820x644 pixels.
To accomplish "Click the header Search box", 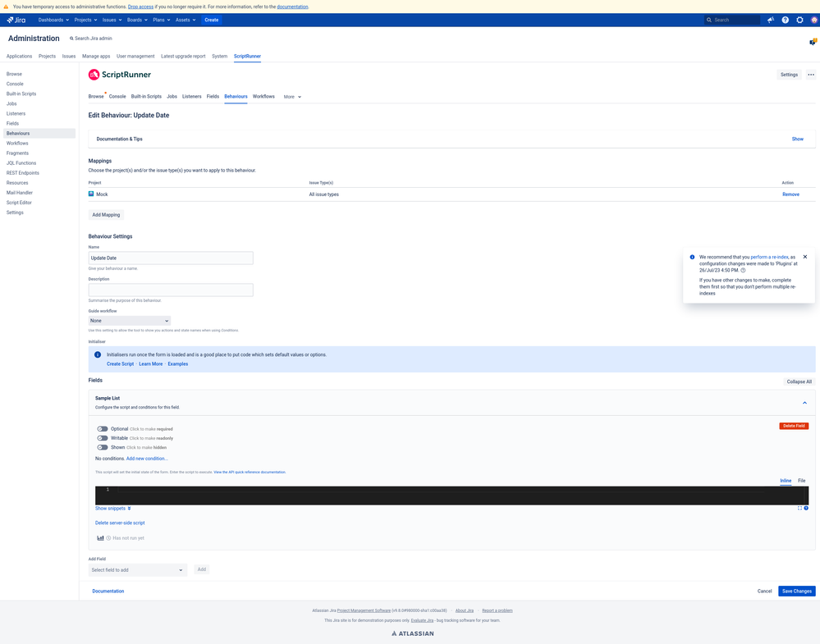I will [731, 20].
